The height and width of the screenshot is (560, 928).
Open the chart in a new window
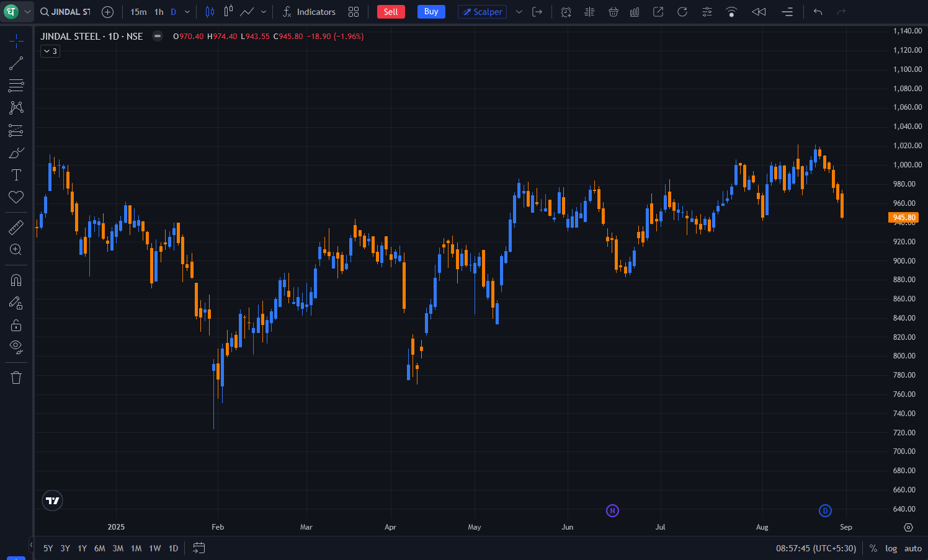[x=658, y=12]
